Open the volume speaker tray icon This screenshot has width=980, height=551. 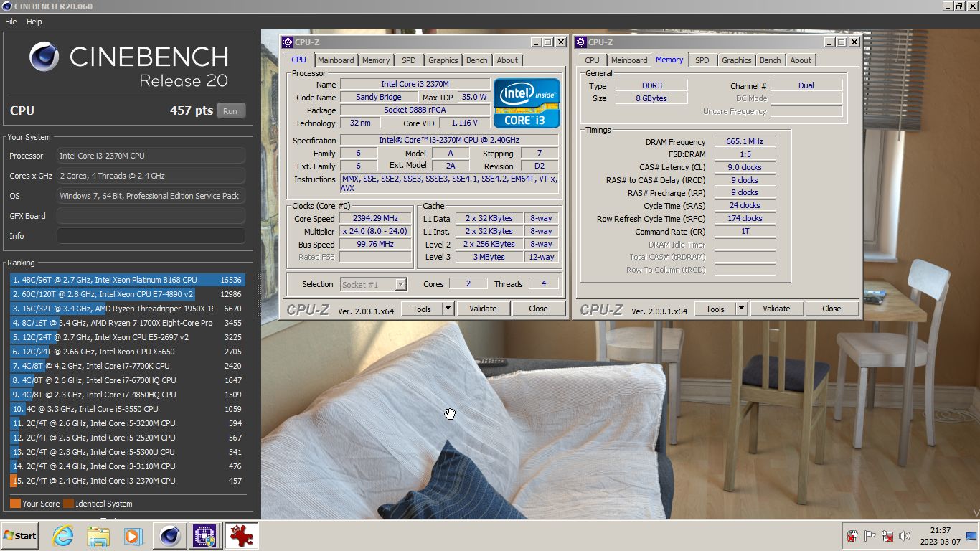[904, 536]
